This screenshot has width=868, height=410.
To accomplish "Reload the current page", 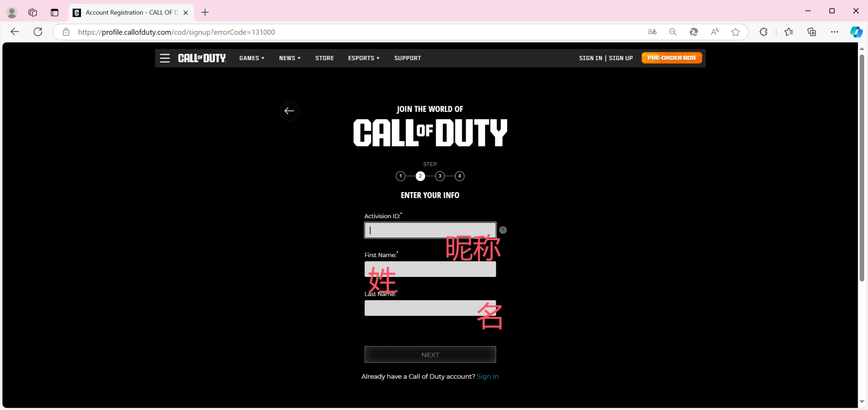I will point(38,32).
